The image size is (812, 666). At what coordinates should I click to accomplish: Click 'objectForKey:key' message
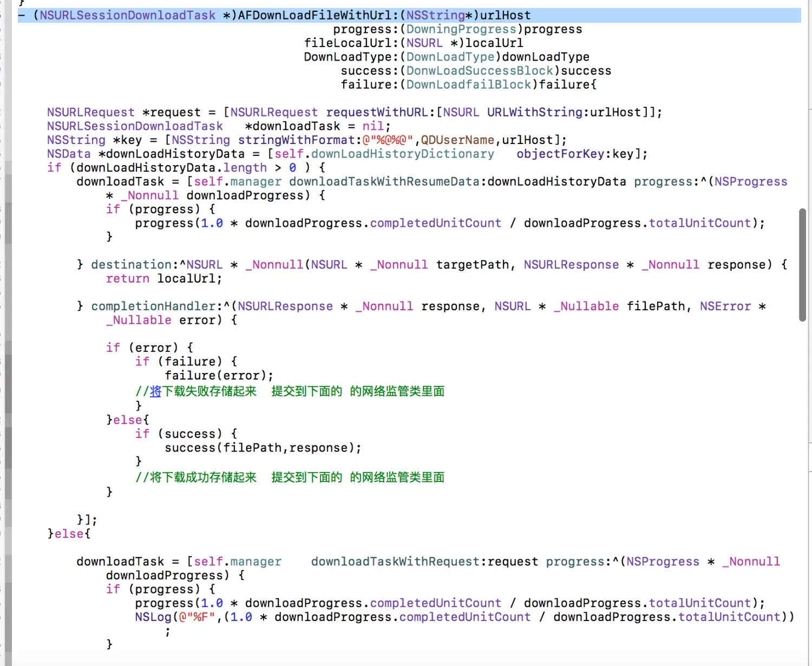point(575,154)
